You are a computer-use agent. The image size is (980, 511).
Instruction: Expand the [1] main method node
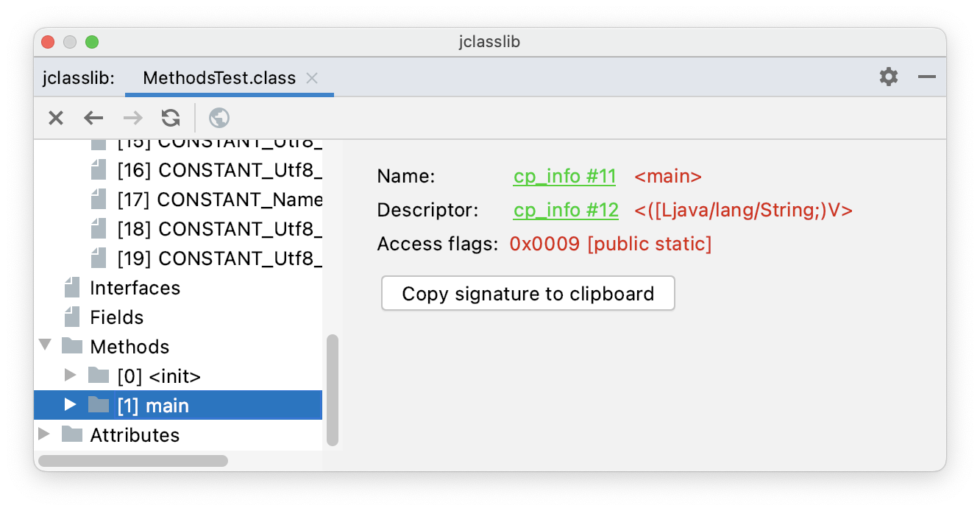[71, 404]
